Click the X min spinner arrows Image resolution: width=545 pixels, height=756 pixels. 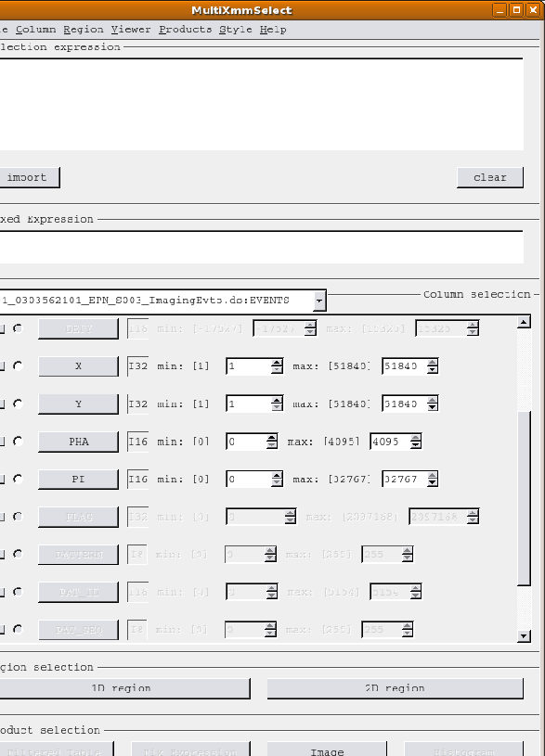[277, 366]
